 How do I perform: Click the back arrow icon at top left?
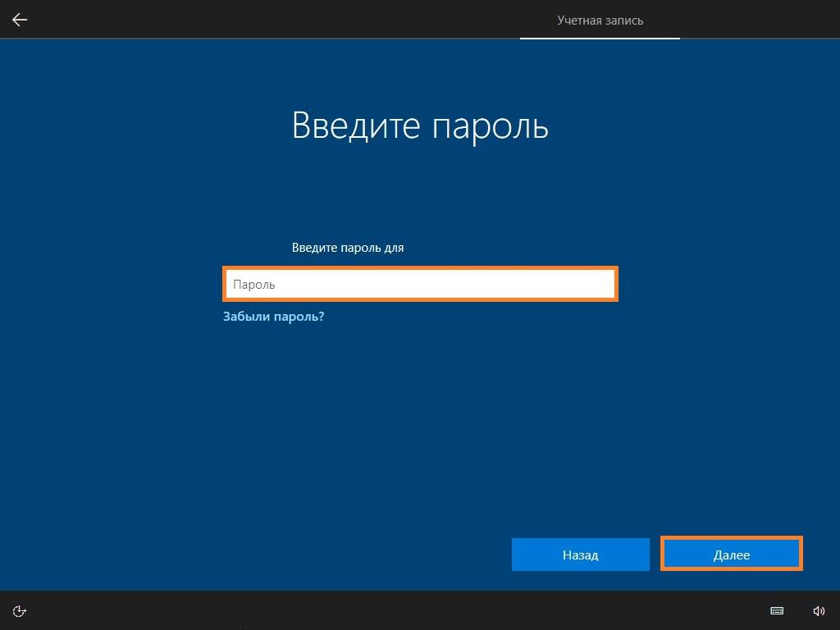tap(20, 20)
